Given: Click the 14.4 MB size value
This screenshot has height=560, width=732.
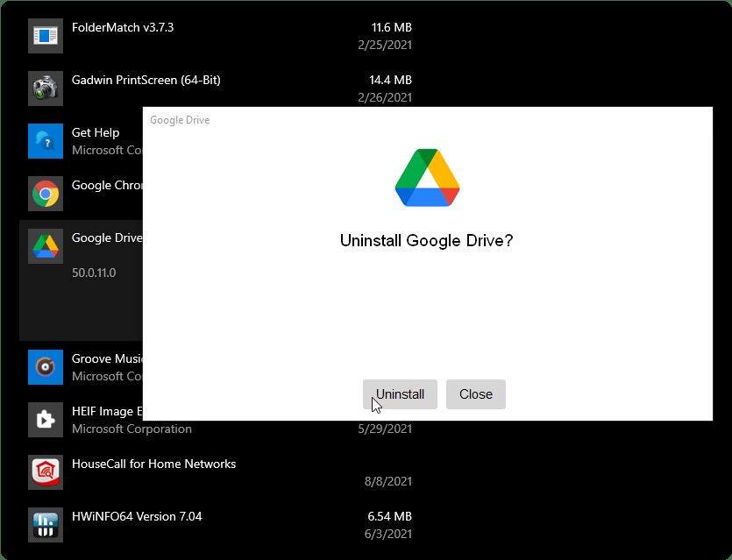Looking at the screenshot, I should (391, 80).
